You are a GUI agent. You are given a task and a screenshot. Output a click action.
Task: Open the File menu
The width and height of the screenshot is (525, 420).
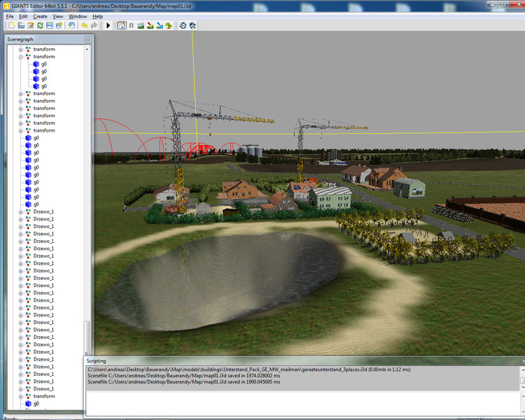tap(10, 16)
